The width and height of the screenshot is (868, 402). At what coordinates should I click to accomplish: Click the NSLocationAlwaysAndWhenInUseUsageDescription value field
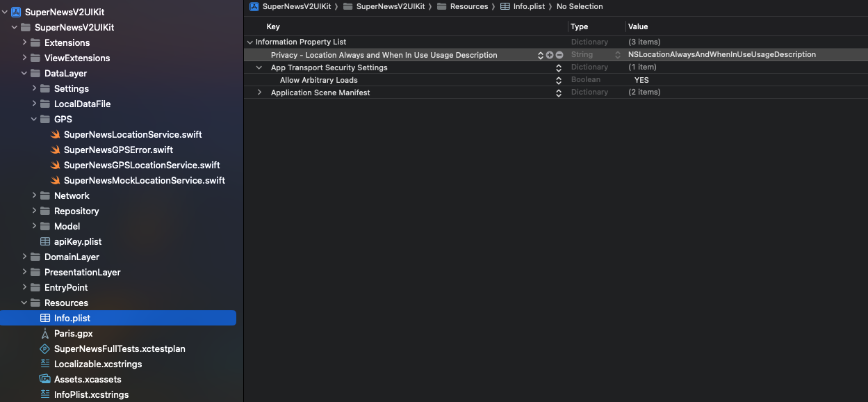pyautogui.click(x=722, y=54)
